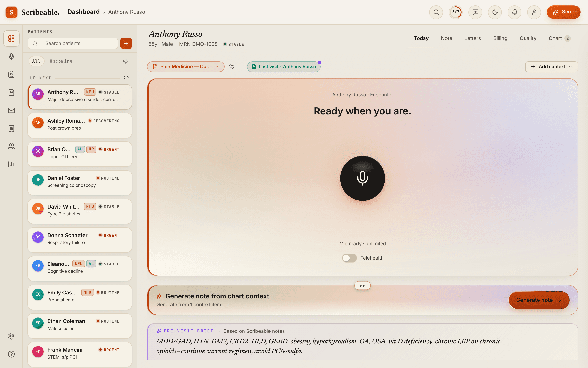Open the help question mark icon
The height and width of the screenshot is (368, 588).
pos(11,354)
